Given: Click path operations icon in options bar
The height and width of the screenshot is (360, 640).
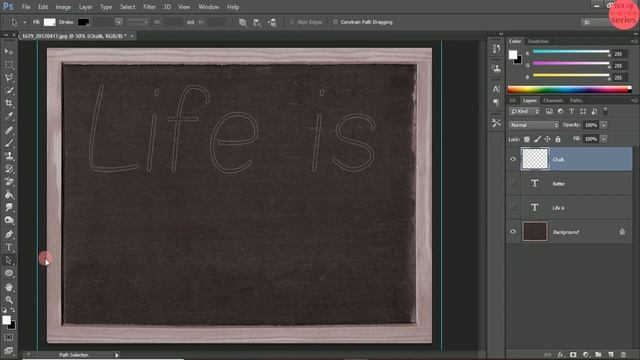Looking at the screenshot, I should (242, 22).
